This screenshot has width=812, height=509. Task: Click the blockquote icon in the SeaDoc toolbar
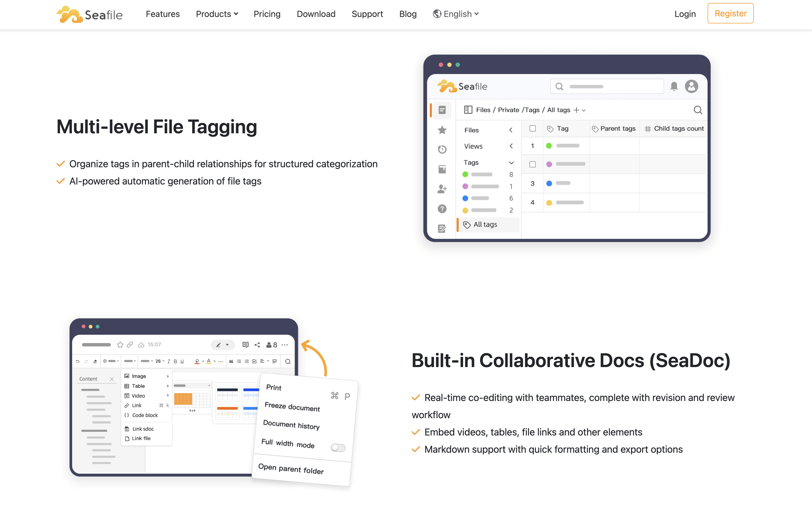click(231, 361)
